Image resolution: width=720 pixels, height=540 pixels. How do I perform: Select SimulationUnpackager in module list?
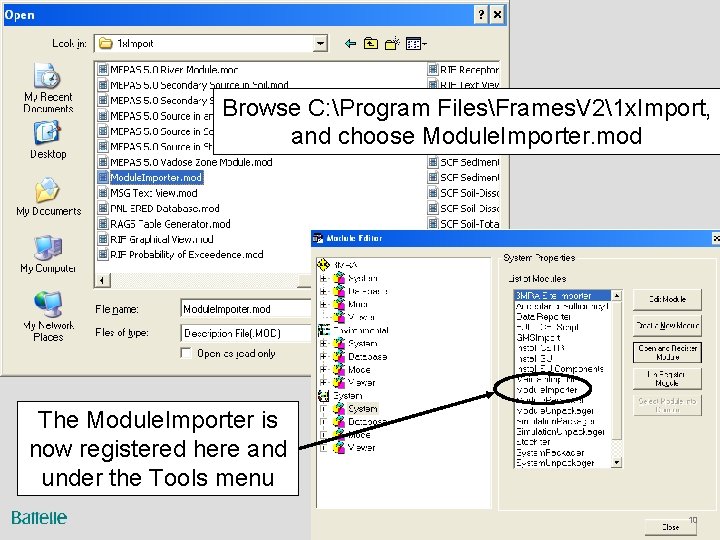(x=560, y=432)
